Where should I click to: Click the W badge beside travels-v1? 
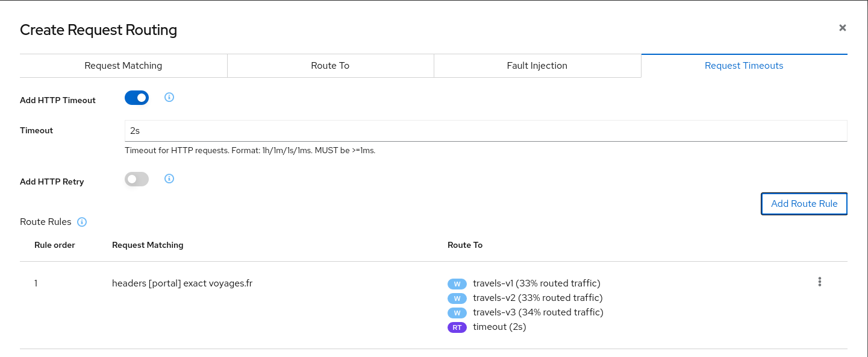[x=457, y=283]
